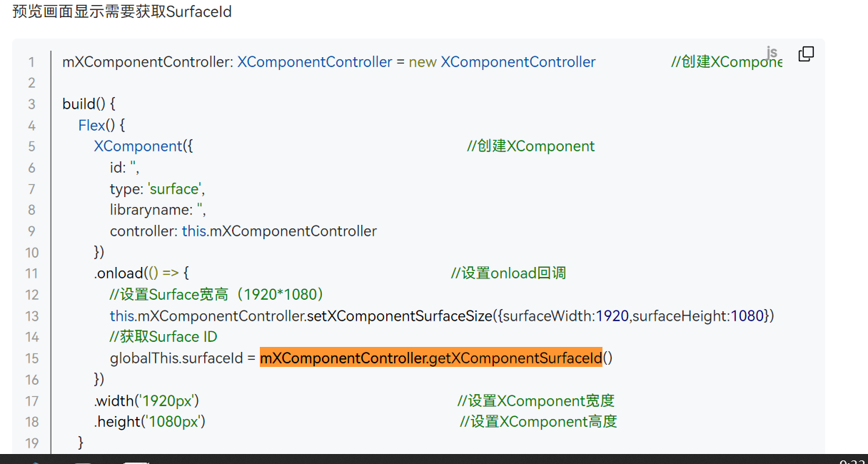Viewport: 868px width, 464px height.
Task: Click "build() {" on line 3
Action: pos(89,104)
